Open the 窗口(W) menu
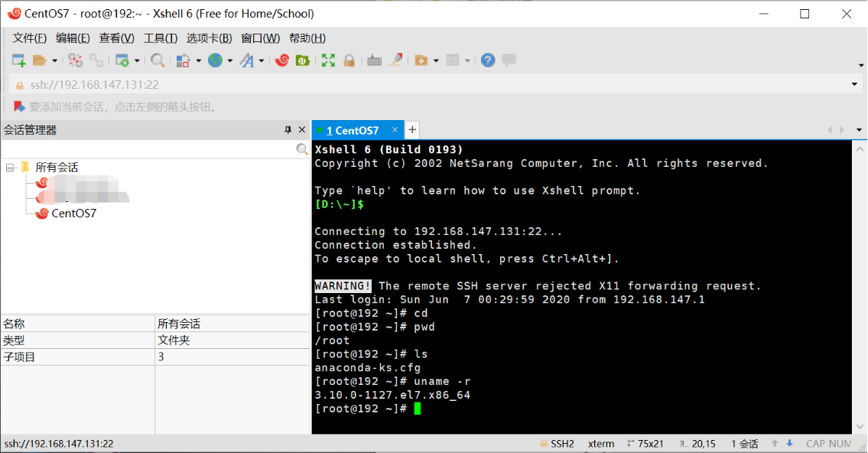The image size is (868, 453). 261,38
